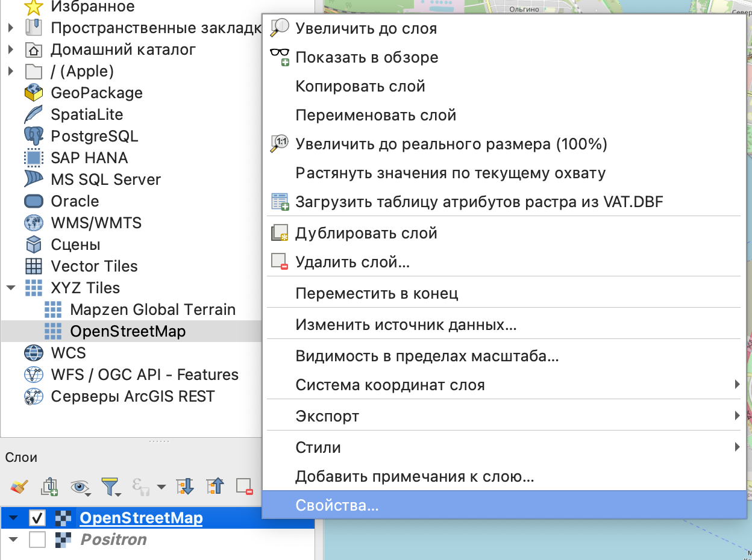Image resolution: width=752 pixels, height=560 pixels.
Task: Enable the Positron layer checkbox
Action: [37, 540]
